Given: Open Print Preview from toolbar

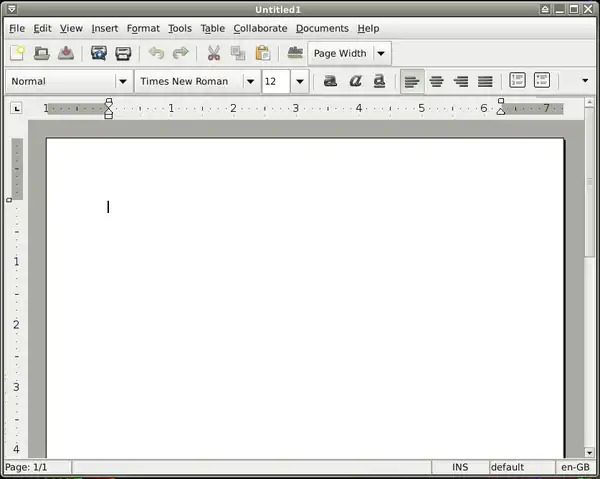Looking at the screenshot, I should pos(99,54).
